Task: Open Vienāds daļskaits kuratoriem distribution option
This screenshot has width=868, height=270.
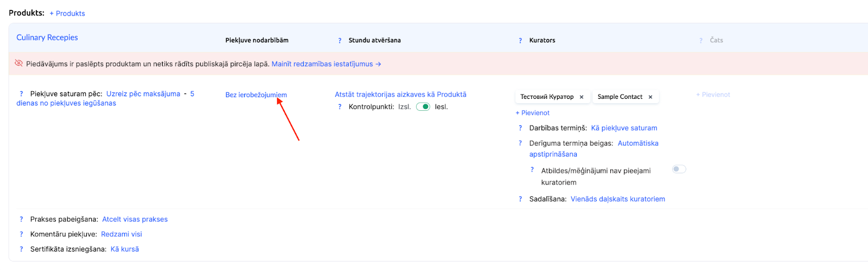Action: click(617, 199)
